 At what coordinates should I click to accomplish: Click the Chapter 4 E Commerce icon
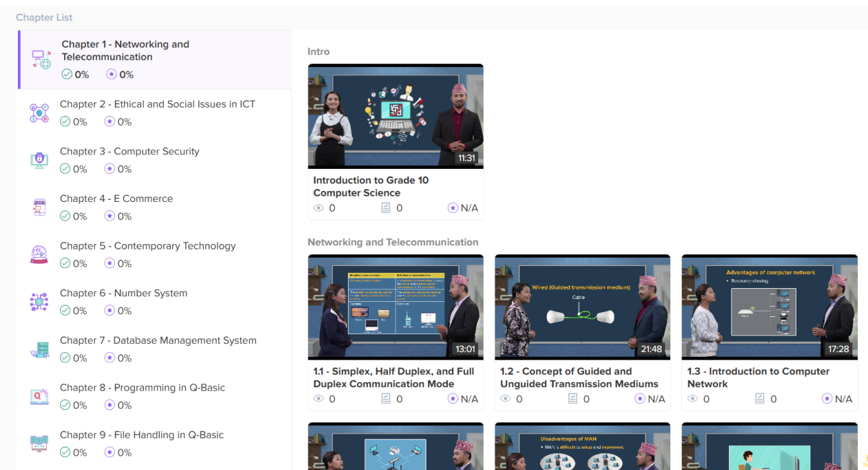[39, 207]
